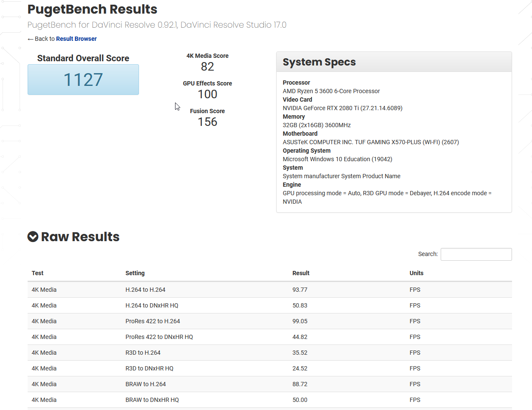Image resolution: width=532 pixels, height=410 pixels.
Task: Click the result value 88.72
Action: coord(300,384)
